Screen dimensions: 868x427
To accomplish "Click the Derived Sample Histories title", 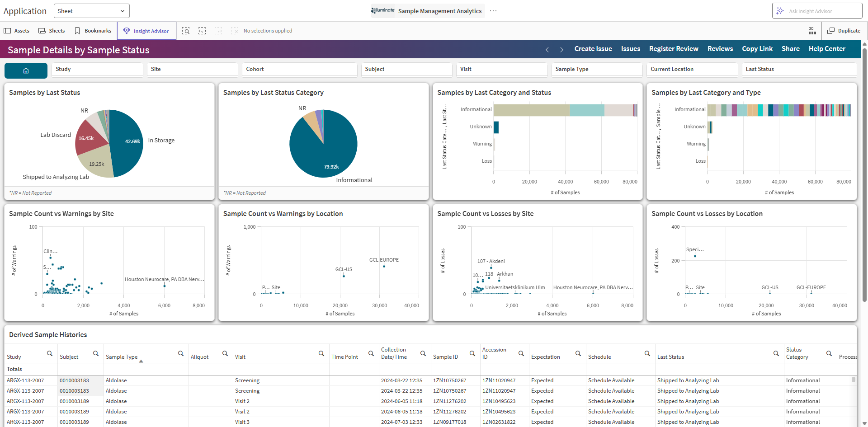I will pos(48,335).
